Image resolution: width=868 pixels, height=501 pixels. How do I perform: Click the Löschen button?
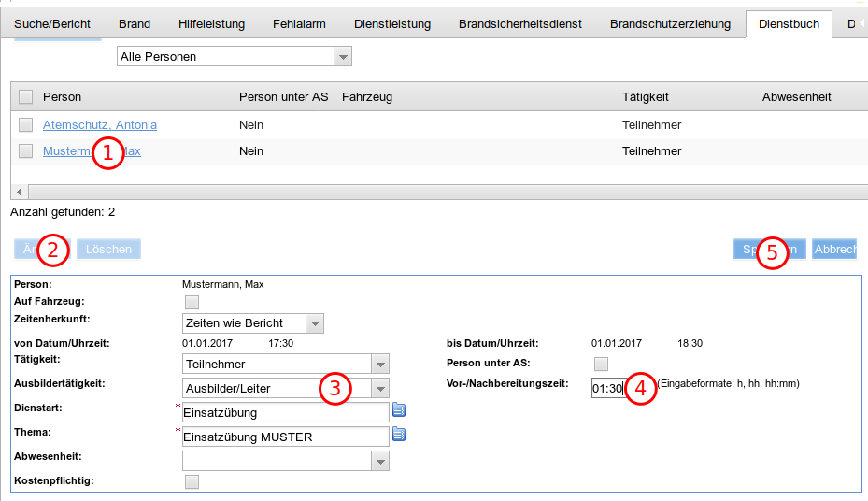109,250
